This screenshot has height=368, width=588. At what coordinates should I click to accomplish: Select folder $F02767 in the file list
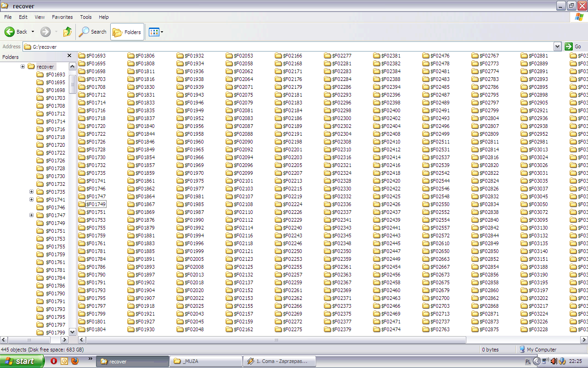pyautogui.click(x=485, y=56)
